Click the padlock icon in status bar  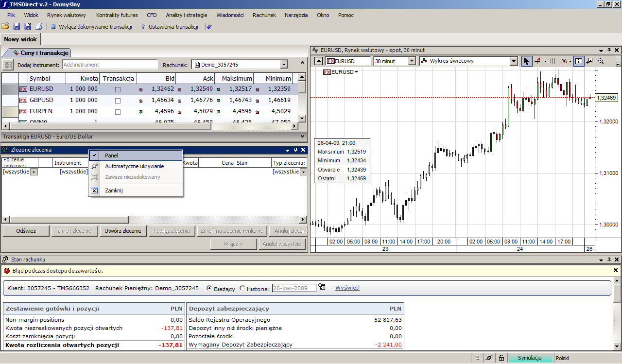(501, 358)
